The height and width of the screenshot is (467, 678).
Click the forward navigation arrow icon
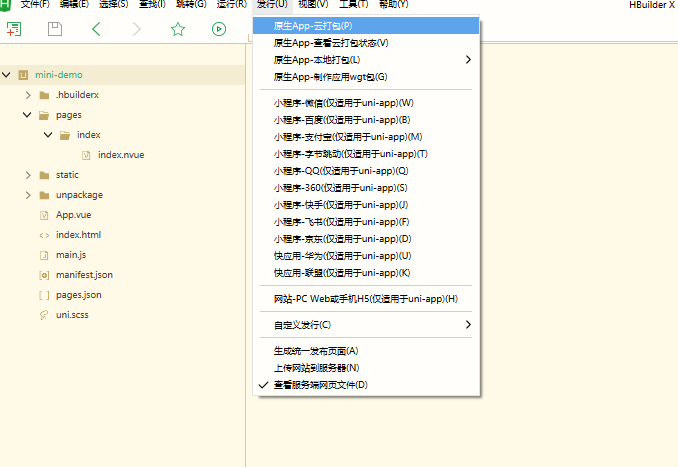click(x=137, y=29)
